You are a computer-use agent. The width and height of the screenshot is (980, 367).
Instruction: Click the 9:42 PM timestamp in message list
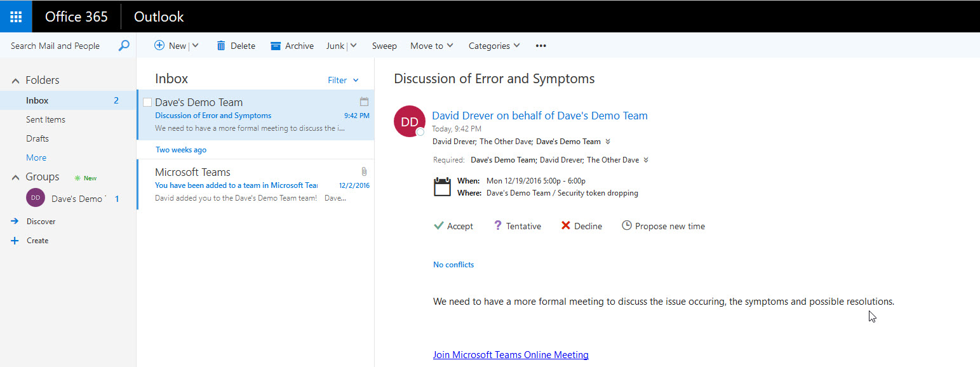356,116
